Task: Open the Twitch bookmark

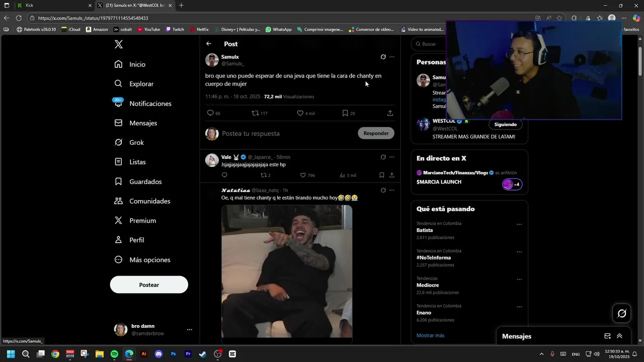Action: tap(175, 30)
